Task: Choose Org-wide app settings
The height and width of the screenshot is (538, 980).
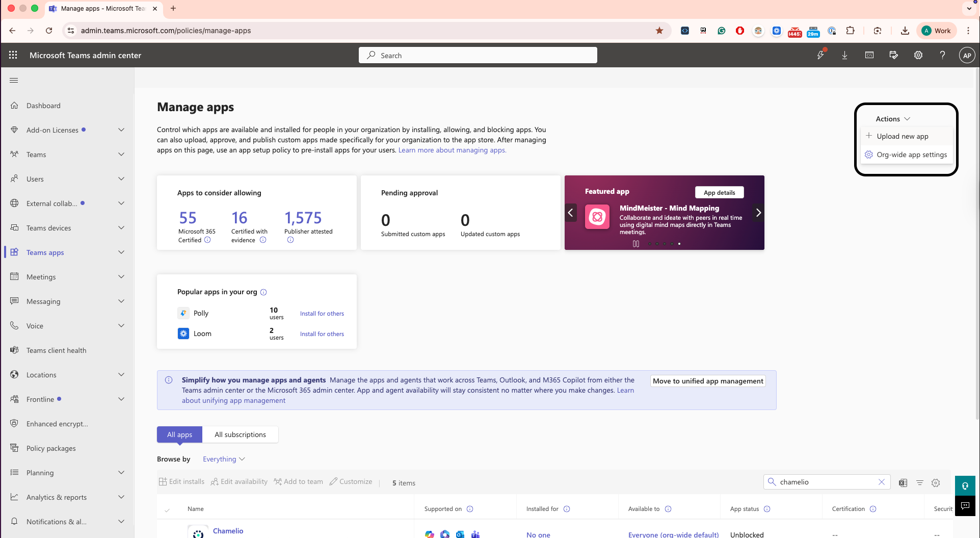Action: pos(906,155)
